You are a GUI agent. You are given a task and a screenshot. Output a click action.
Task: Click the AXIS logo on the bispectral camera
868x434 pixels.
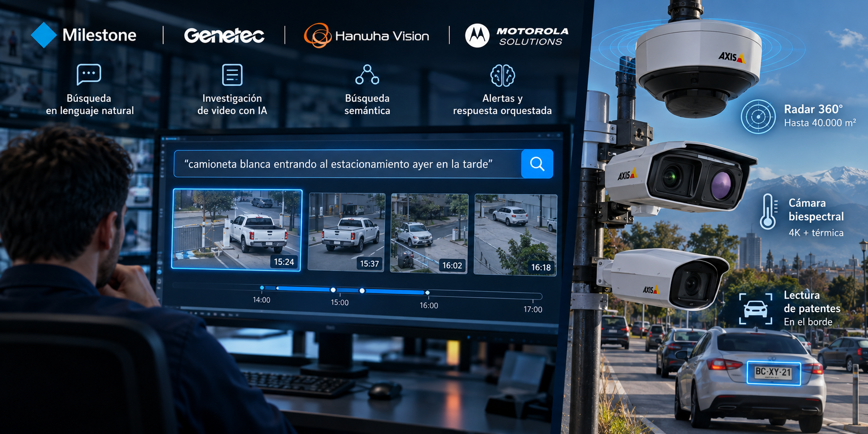(627, 175)
